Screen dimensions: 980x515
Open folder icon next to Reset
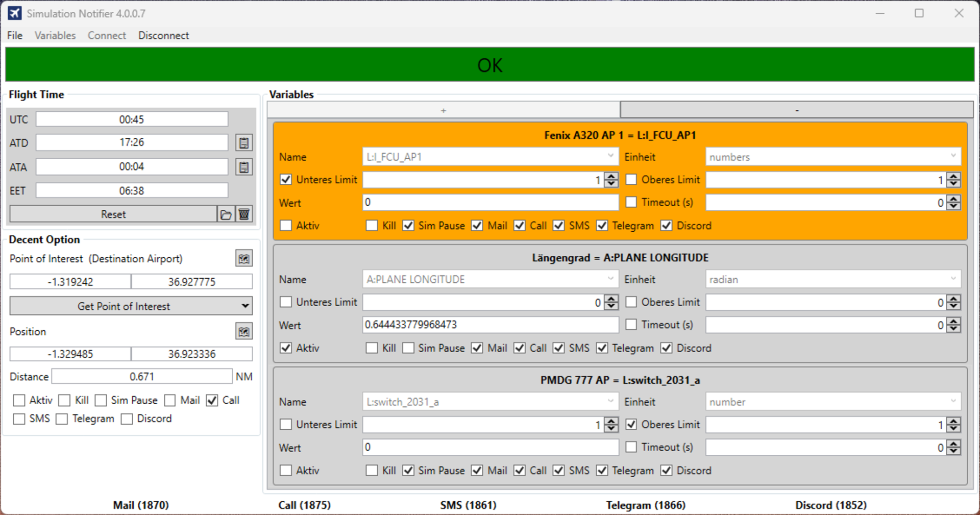(226, 214)
